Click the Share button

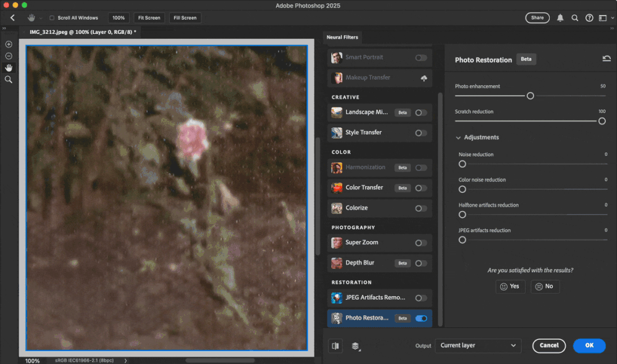(x=537, y=18)
